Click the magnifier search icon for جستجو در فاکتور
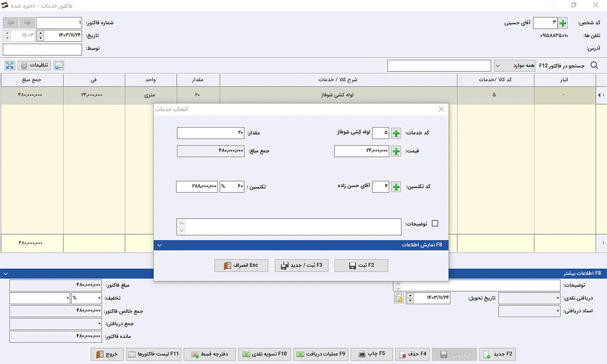Image resolution: width=607 pixels, height=364 pixels. [x=594, y=66]
